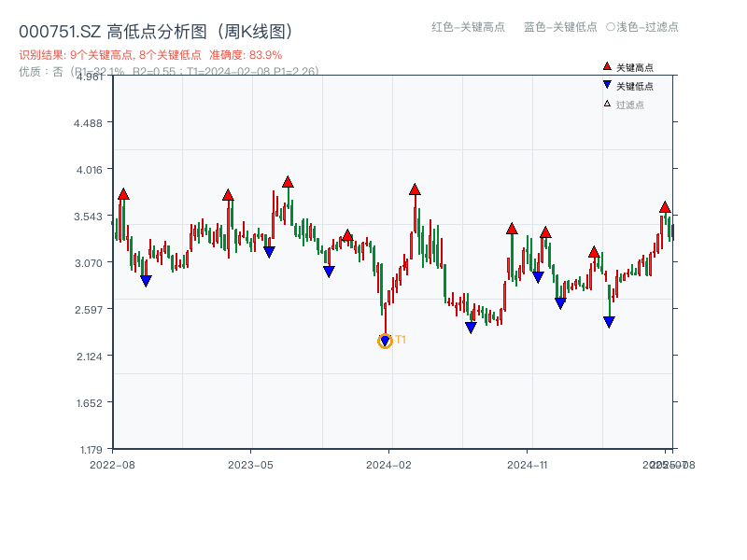
Task: Click the 关键低点 legend label inside the chart
Action: 635,86
